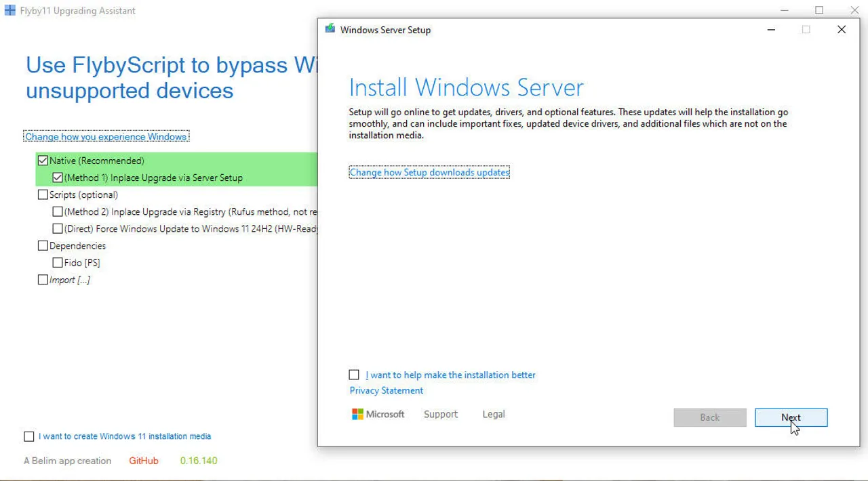868x481 pixels.
Task: Check the Dependencies checkbox
Action: pos(43,245)
